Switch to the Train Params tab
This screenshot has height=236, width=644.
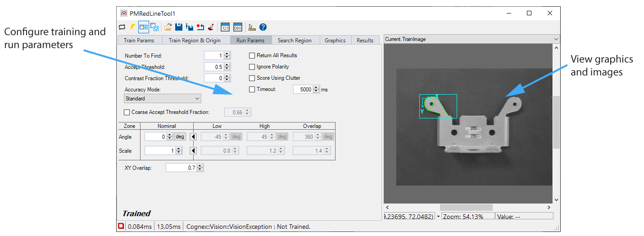coord(139,40)
